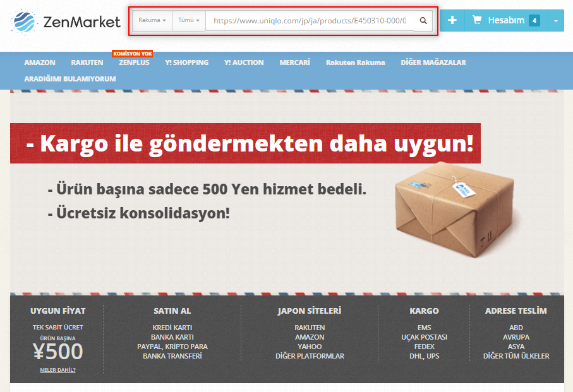
Task: Click EMS shipping text
Action: (424, 328)
